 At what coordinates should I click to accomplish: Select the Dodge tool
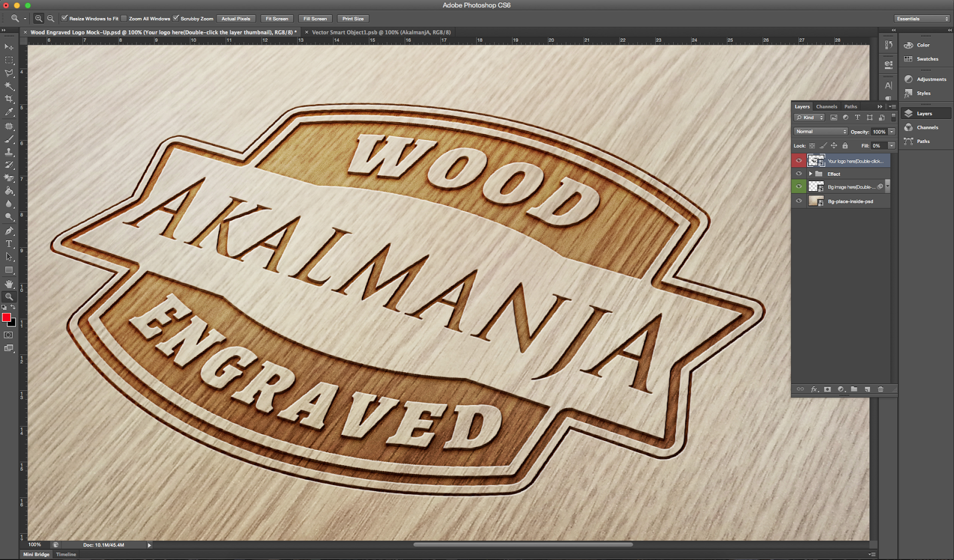point(9,217)
